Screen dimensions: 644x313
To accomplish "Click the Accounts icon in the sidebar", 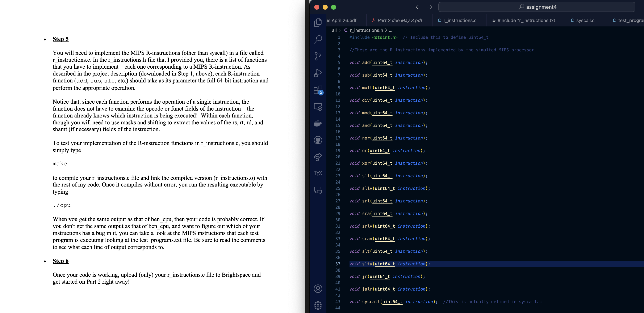I will [318, 289].
